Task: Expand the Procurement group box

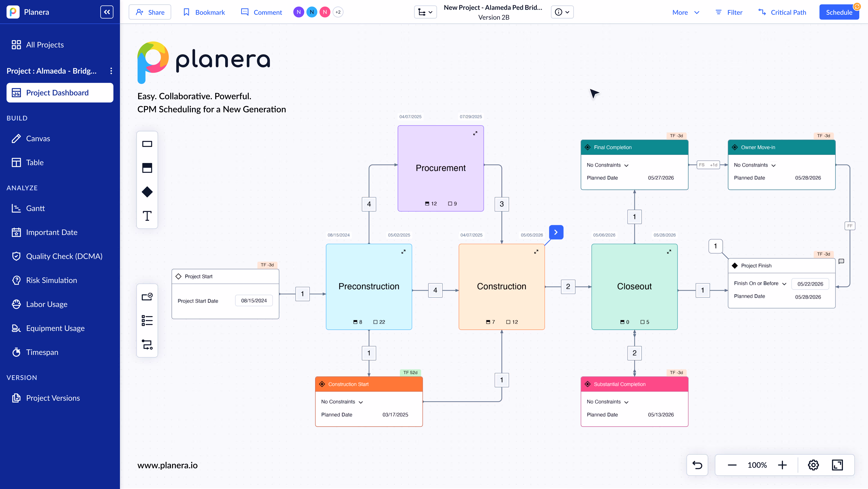Action: click(475, 133)
